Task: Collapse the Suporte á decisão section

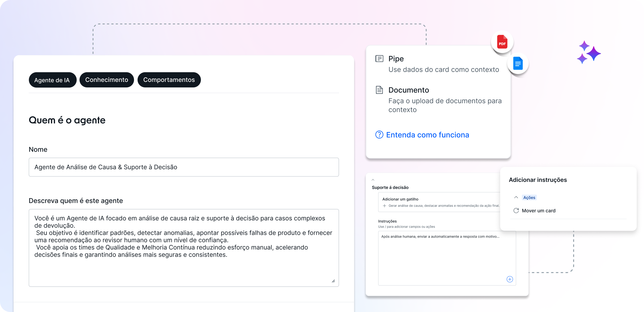Action: (x=373, y=180)
